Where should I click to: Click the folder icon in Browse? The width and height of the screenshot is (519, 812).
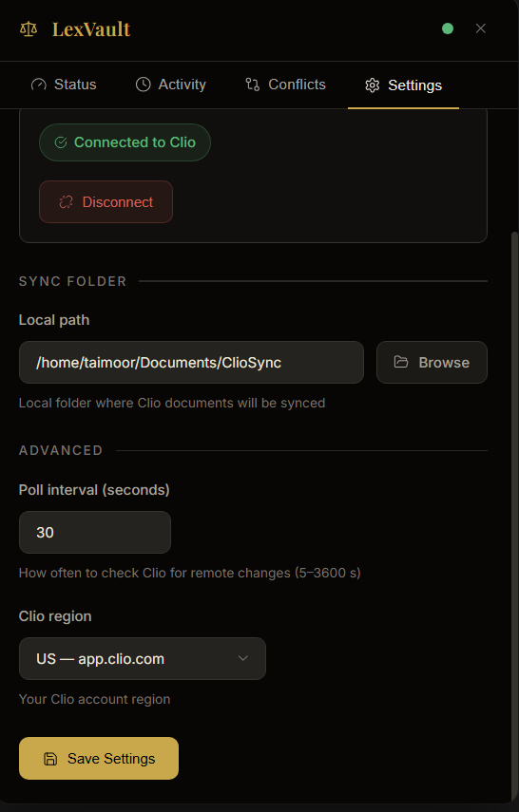401,362
